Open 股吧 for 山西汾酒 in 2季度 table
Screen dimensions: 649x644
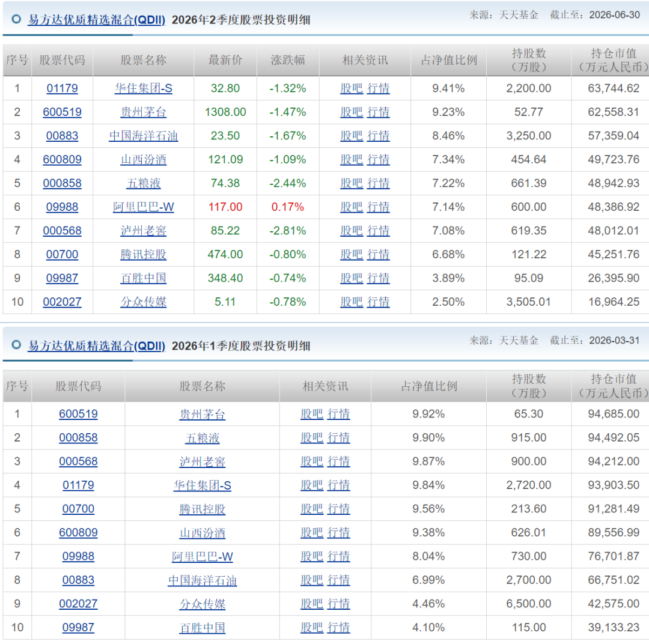(352, 159)
